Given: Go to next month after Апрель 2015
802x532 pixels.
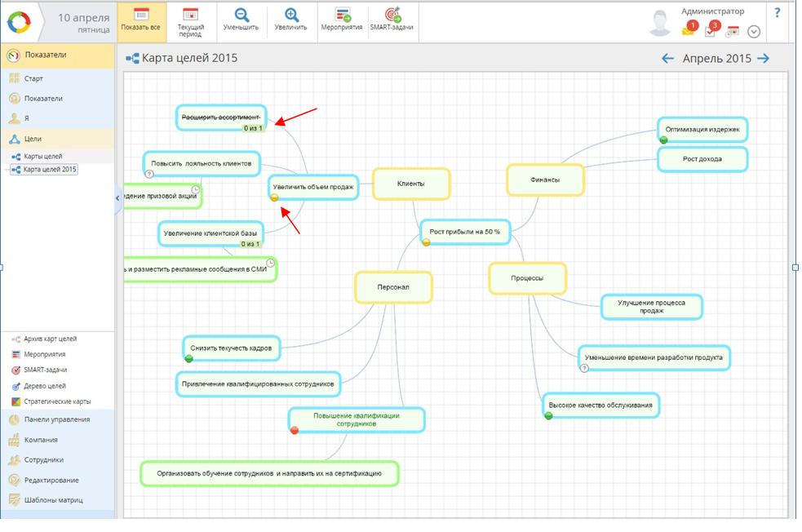Looking at the screenshot, I should (x=764, y=58).
